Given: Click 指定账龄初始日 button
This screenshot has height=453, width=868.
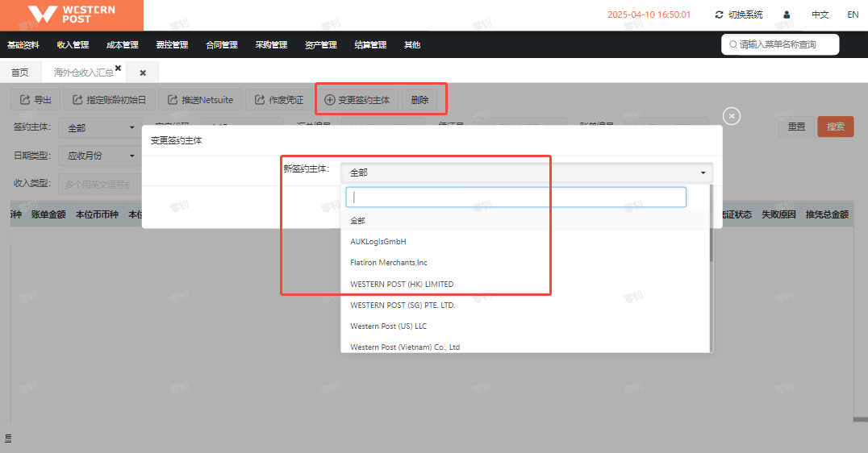Looking at the screenshot, I should point(109,100).
